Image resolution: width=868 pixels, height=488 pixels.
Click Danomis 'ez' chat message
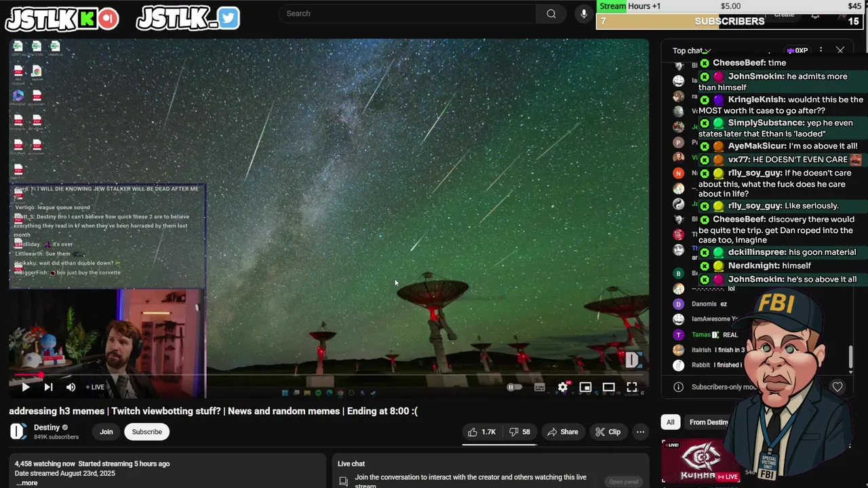click(709, 304)
